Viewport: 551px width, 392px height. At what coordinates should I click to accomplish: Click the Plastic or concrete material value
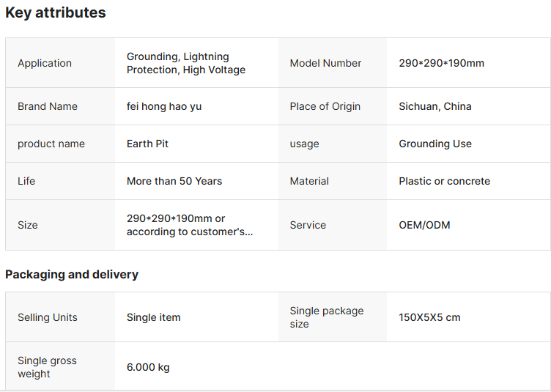[444, 181]
